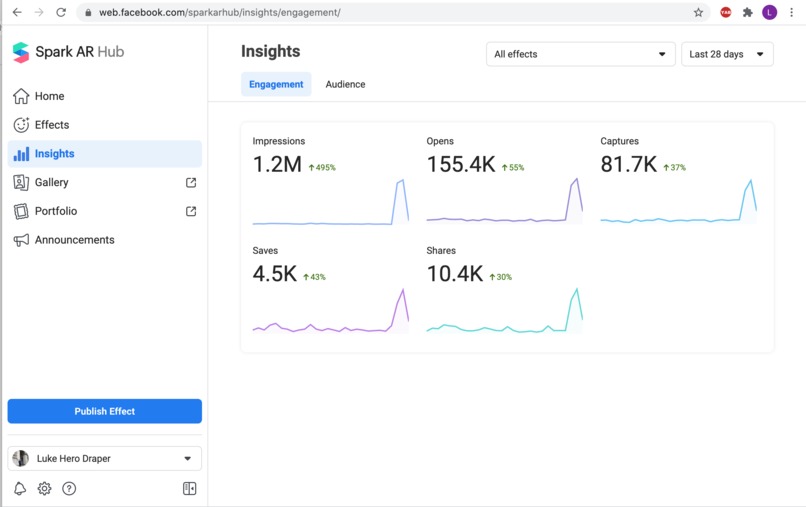Click the Impressions trend chart
This screenshot has width=806, height=507.
point(331,202)
